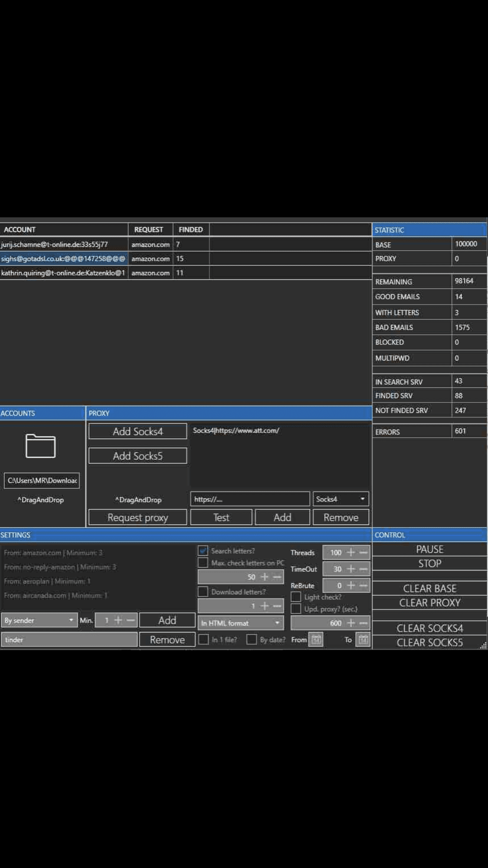
Task: Click the REQUEST column header
Action: [x=148, y=229]
